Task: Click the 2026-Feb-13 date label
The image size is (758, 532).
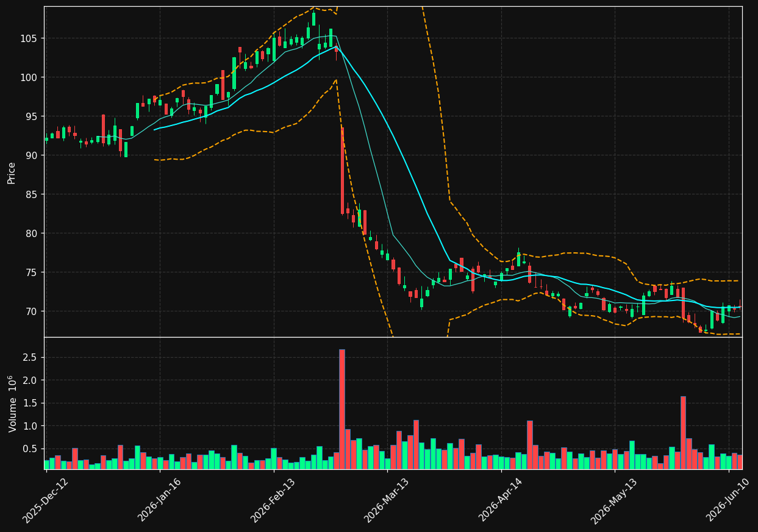Action: click(x=273, y=500)
